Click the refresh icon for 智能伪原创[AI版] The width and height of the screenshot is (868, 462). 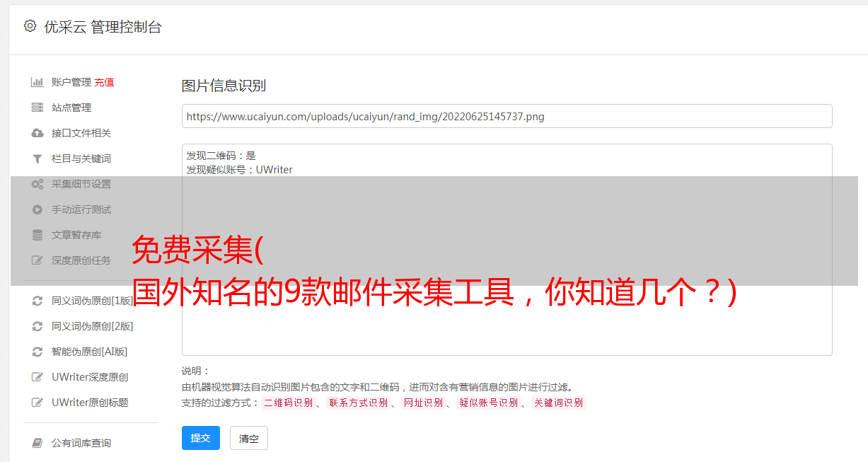[x=37, y=352]
